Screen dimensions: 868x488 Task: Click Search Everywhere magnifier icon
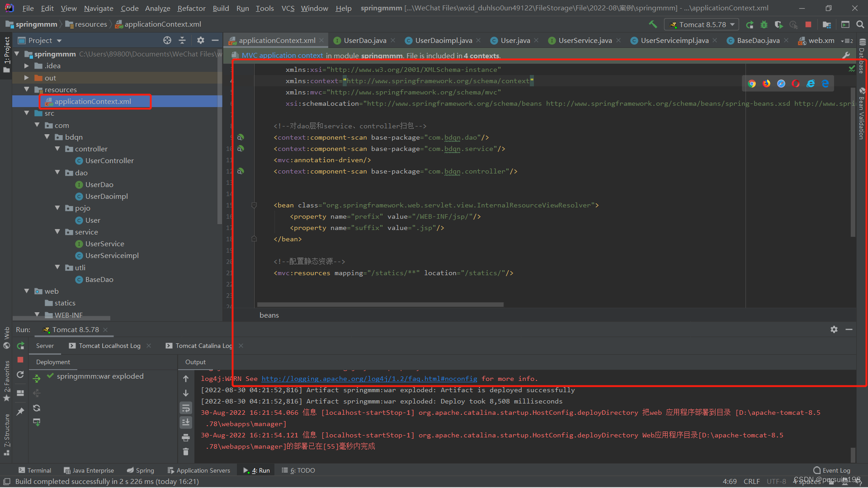pyautogui.click(x=860, y=24)
